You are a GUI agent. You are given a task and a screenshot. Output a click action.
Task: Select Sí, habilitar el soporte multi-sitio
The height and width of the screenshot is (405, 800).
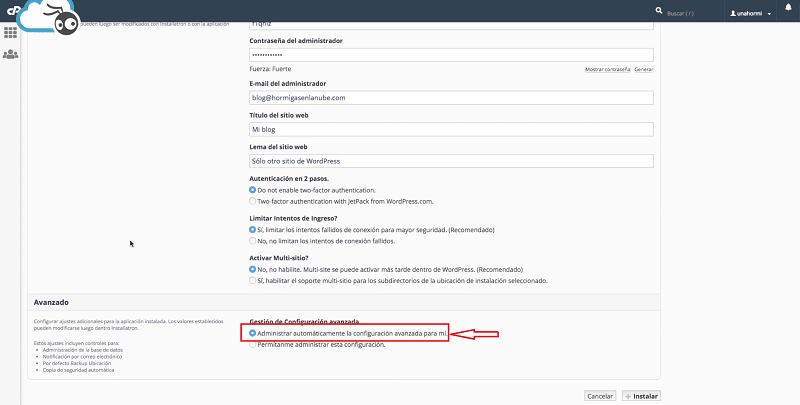coord(253,281)
